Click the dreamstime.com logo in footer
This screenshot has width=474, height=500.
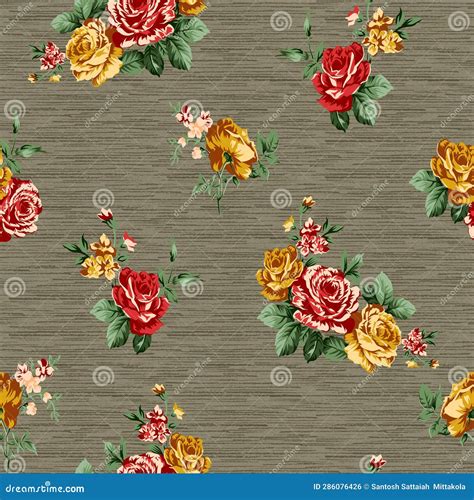coord(45,489)
